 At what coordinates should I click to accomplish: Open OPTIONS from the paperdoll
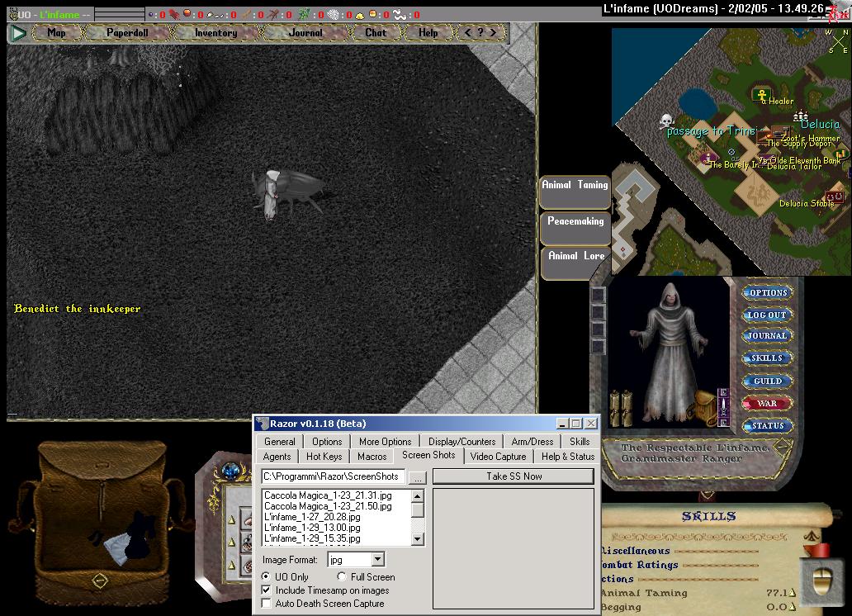tap(768, 292)
